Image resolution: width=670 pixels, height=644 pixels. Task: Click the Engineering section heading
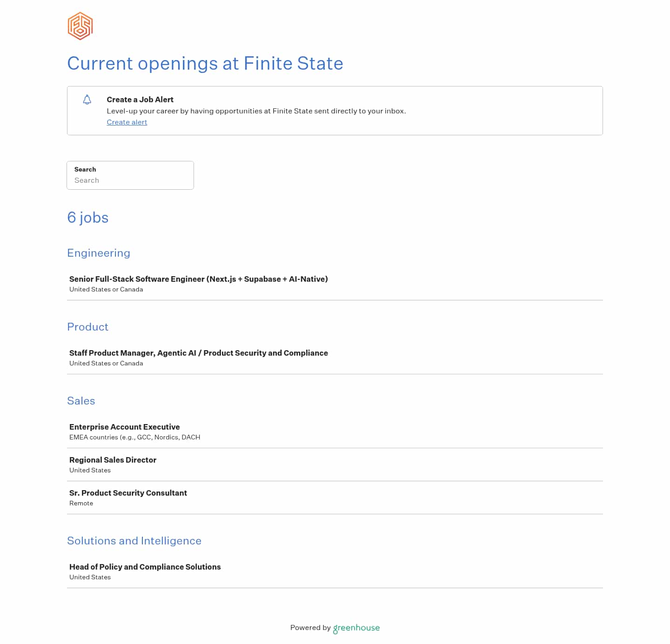pos(99,253)
